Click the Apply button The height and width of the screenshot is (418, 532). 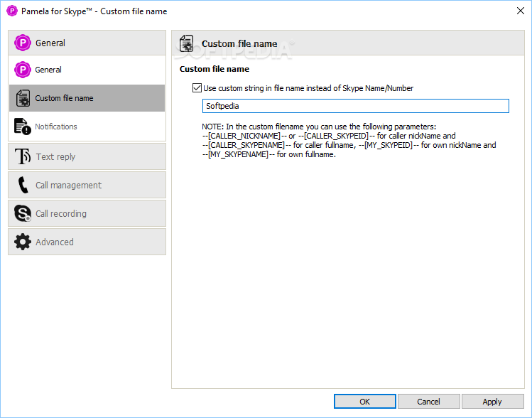493,402
